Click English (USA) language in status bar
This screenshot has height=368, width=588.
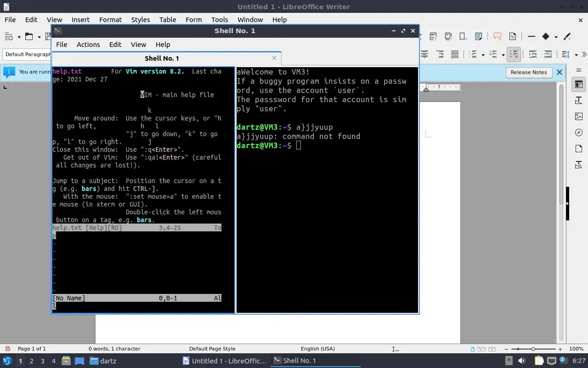[x=318, y=349]
